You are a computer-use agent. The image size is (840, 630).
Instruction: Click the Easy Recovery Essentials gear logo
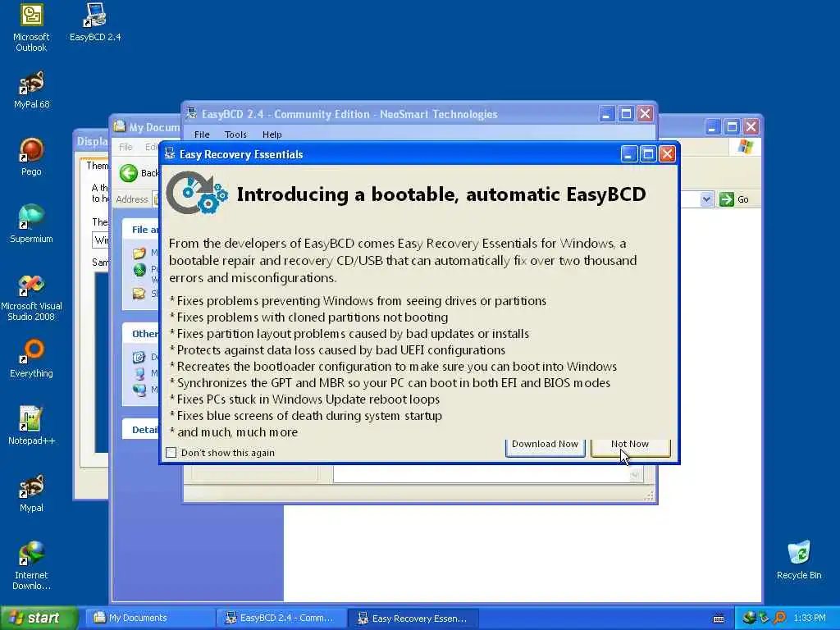click(197, 194)
